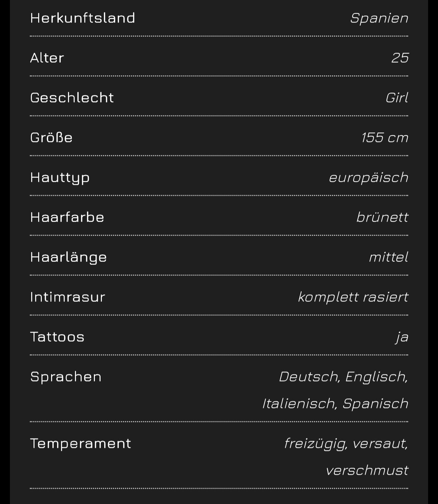438x504 pixels.
Task: Click the Hauttyp label
Action: coord(60,177)
